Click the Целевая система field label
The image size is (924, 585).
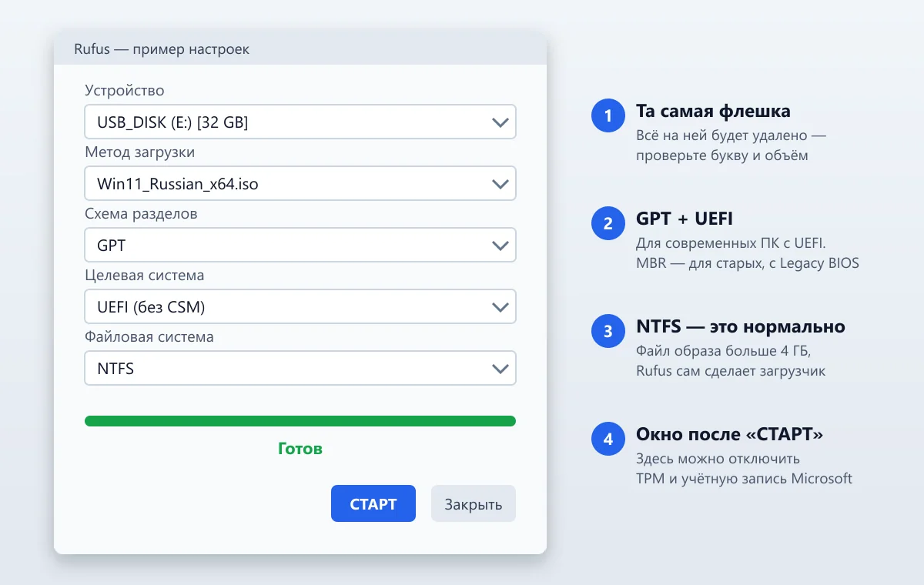(x=145, y=275)
